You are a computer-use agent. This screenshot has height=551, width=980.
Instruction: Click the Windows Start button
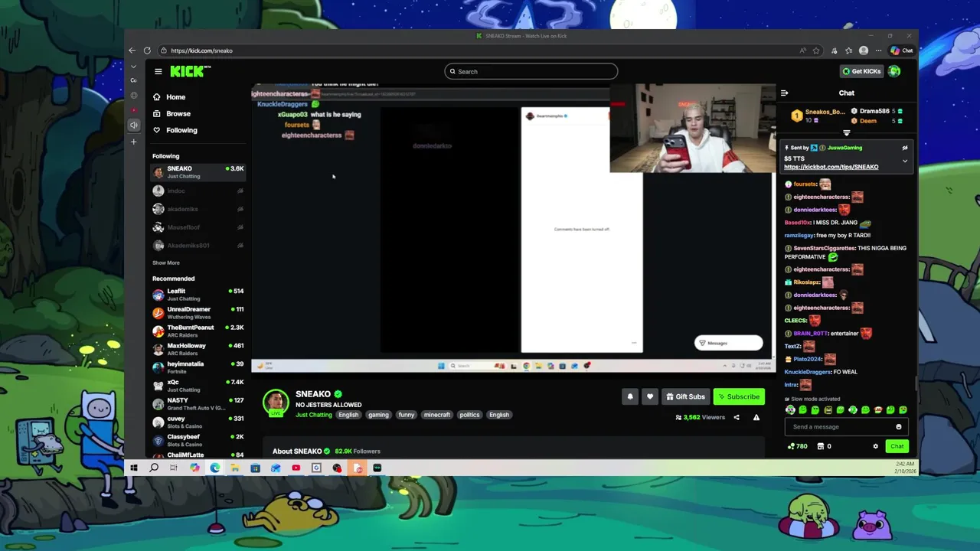point(133,468)
